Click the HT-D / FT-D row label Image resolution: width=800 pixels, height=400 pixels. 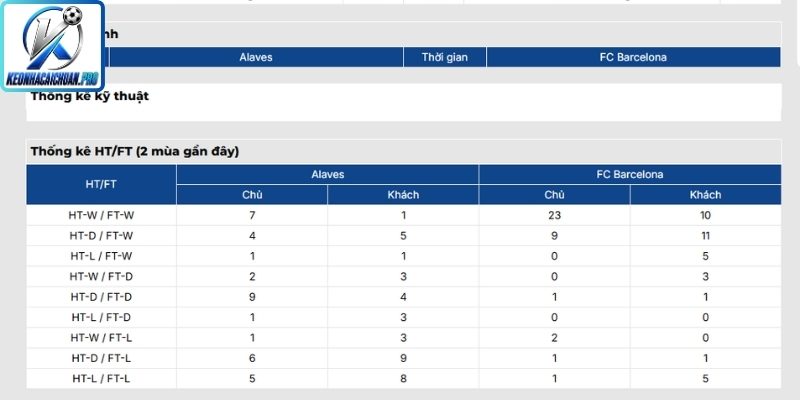click(x=101, y=297)
